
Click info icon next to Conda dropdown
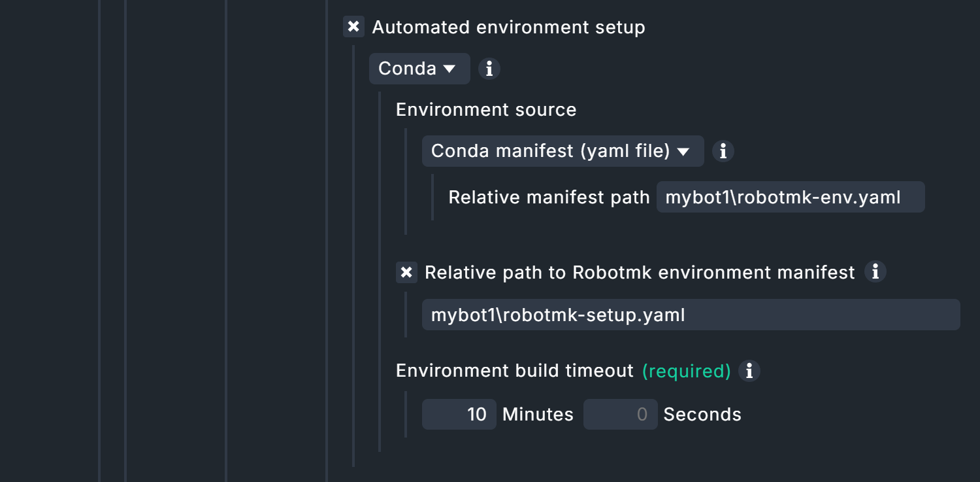pos(489,69)
